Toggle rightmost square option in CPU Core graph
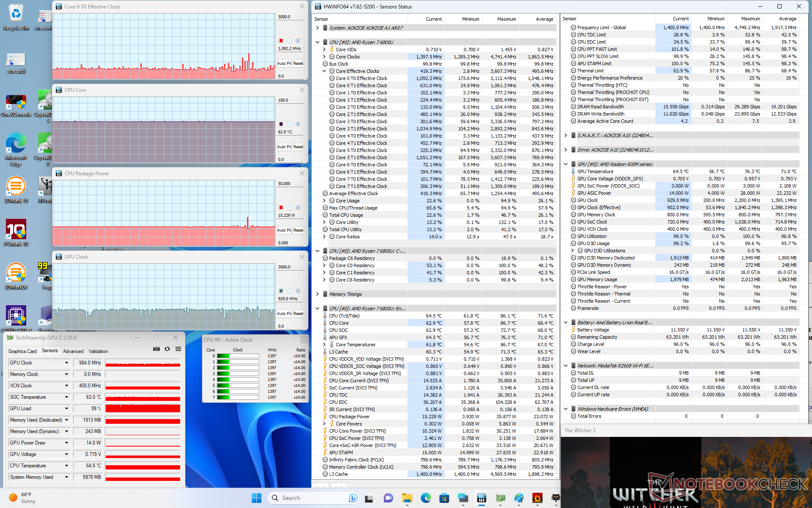This screenshot has height=508, width=812. pyautogui.click(x=298, y=124)
